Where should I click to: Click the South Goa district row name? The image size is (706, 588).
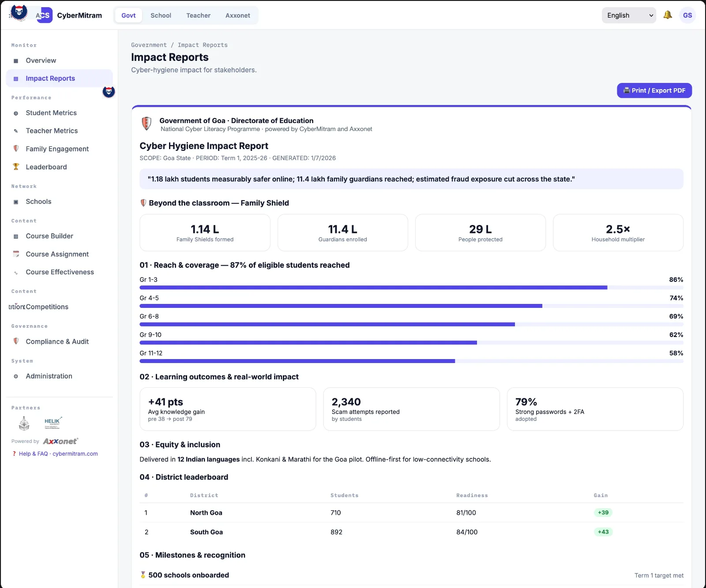coord(207,532)
